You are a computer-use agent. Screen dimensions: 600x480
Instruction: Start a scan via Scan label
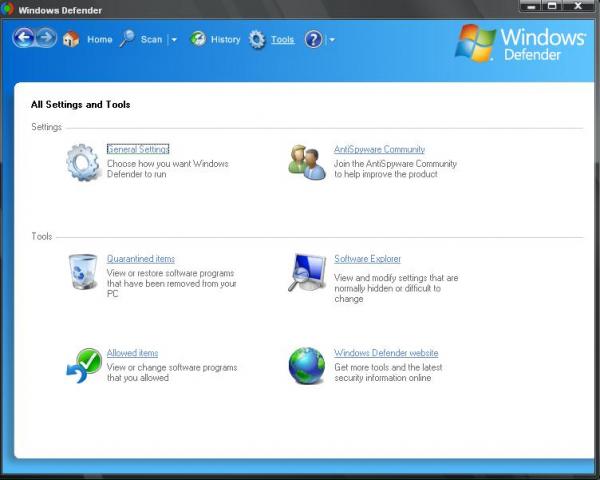tap(151, 39)
